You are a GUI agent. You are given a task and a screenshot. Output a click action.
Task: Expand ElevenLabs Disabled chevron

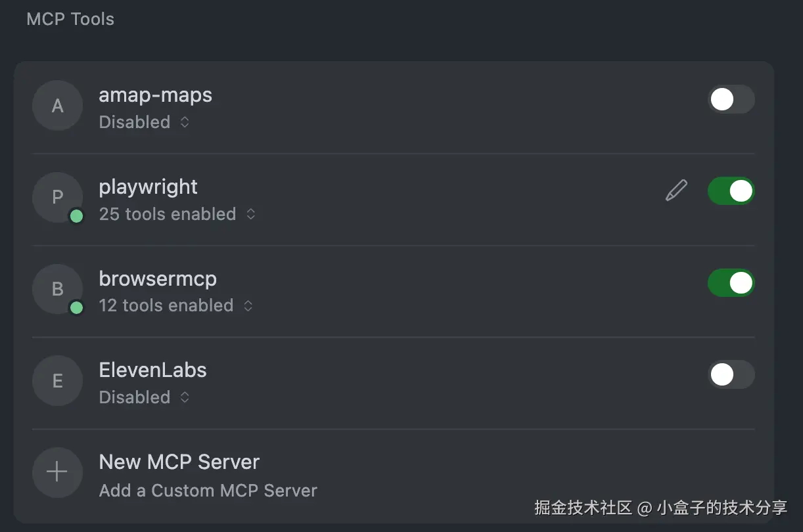tap(185, 397)
